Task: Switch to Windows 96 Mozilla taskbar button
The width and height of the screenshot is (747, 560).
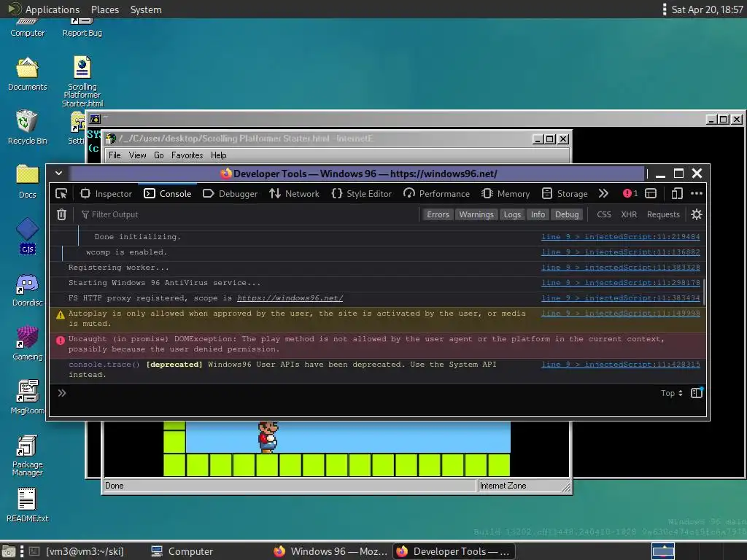Action: click(x=330, y=551)
